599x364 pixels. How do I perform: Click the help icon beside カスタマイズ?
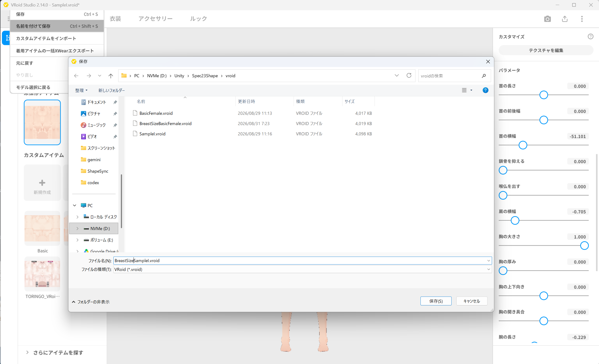tap(590, 36)
